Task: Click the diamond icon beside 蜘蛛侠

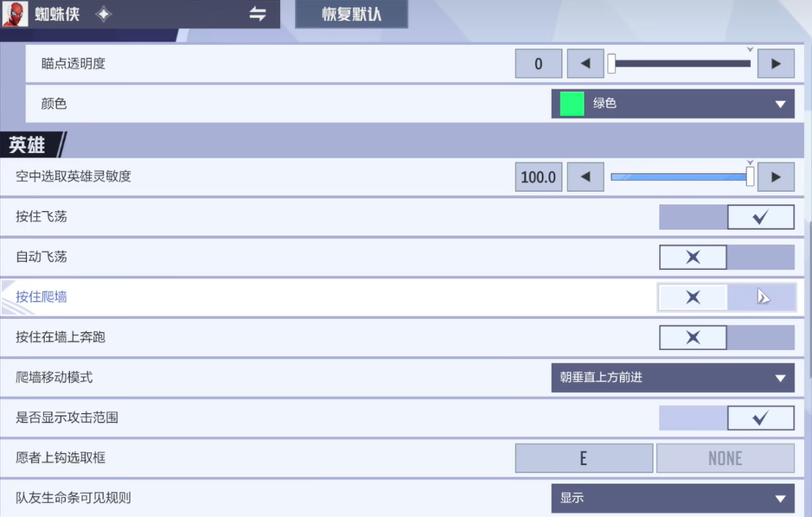Action: pyautogui.click(x=103, y=14)
